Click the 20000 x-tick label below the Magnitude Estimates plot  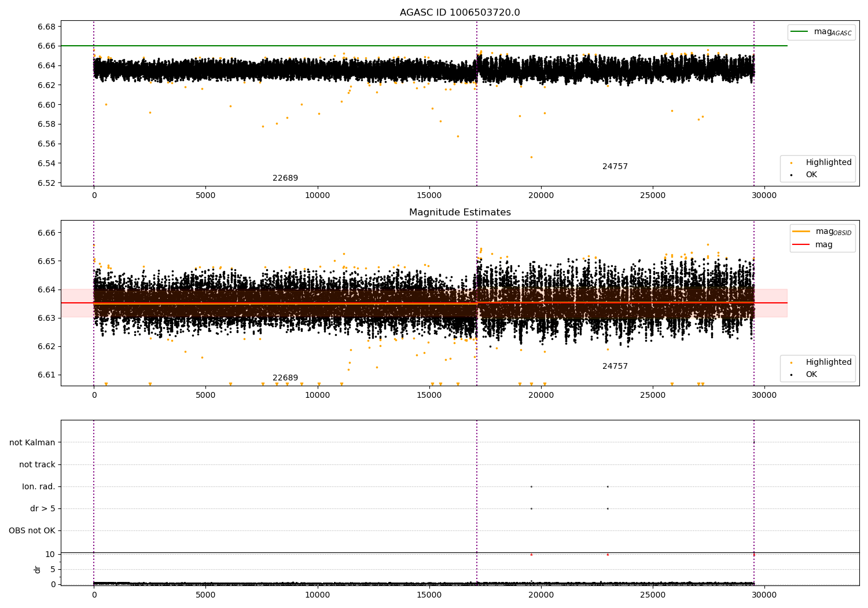click(541, 395)
